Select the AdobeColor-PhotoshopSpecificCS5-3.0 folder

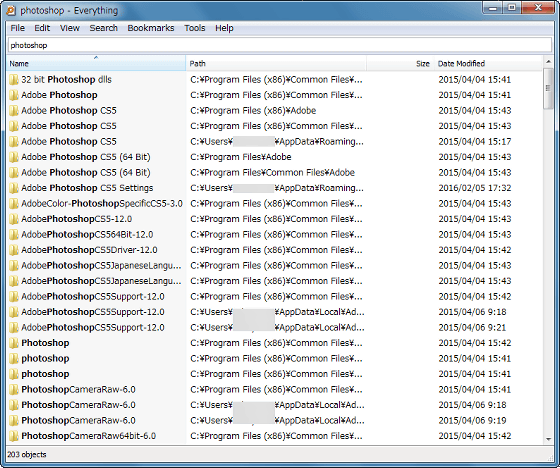click(x=102, y=204)
